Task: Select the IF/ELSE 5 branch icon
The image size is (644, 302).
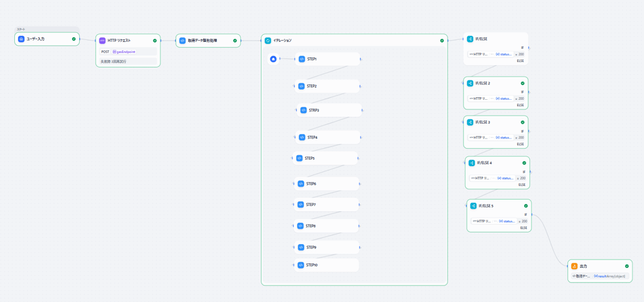Action: (x=473, y=206)
